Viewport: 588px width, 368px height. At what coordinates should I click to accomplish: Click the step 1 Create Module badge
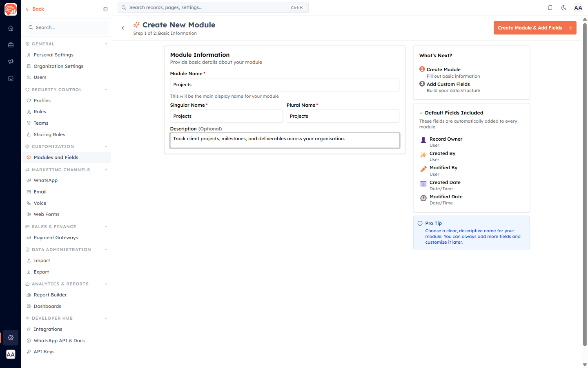(x=422, y=69)
